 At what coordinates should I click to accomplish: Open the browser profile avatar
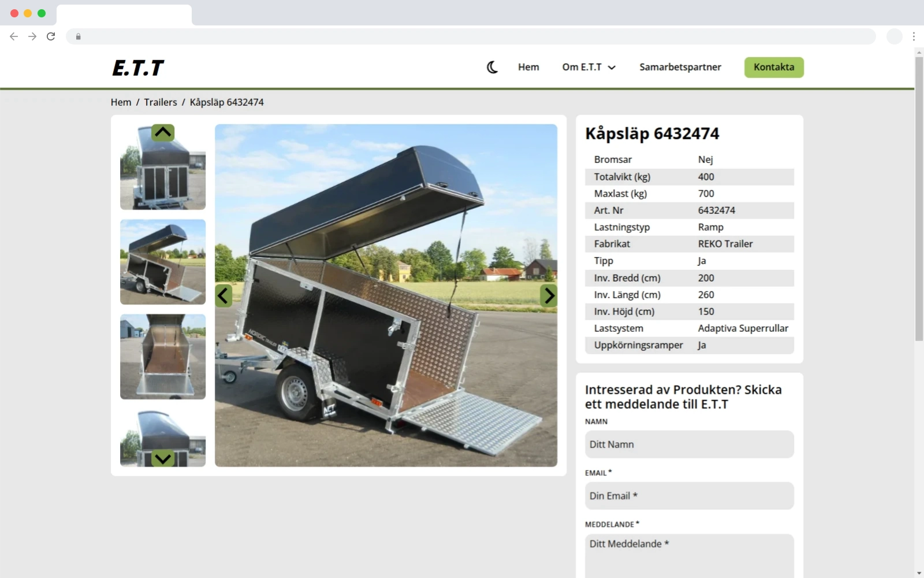[x=895, y=36]
